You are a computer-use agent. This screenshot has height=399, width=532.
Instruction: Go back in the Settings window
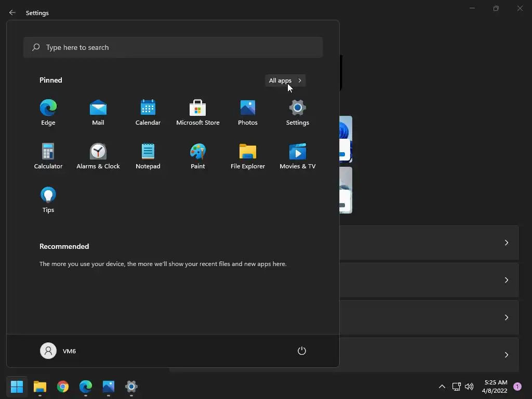[x=12, y=12]
